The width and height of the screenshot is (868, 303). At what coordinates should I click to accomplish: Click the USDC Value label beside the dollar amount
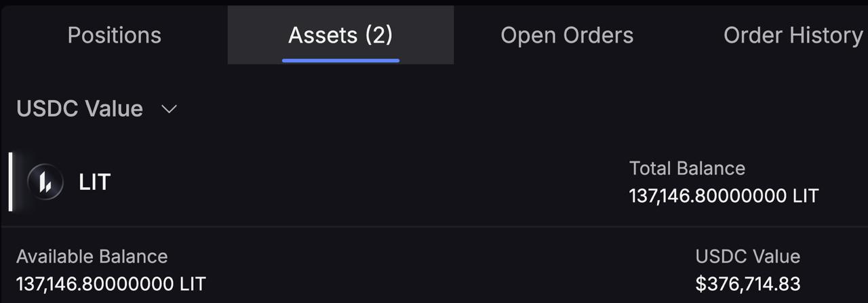pyautogui.click(x=747, y=256)
